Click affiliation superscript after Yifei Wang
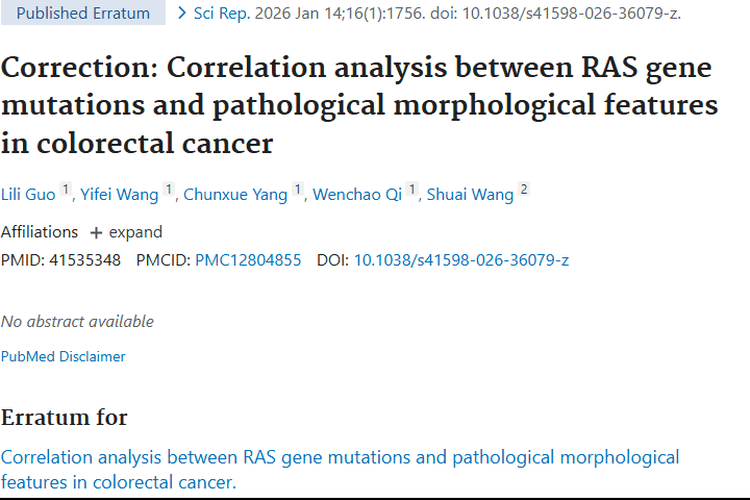750x500 pixels. 168,189
